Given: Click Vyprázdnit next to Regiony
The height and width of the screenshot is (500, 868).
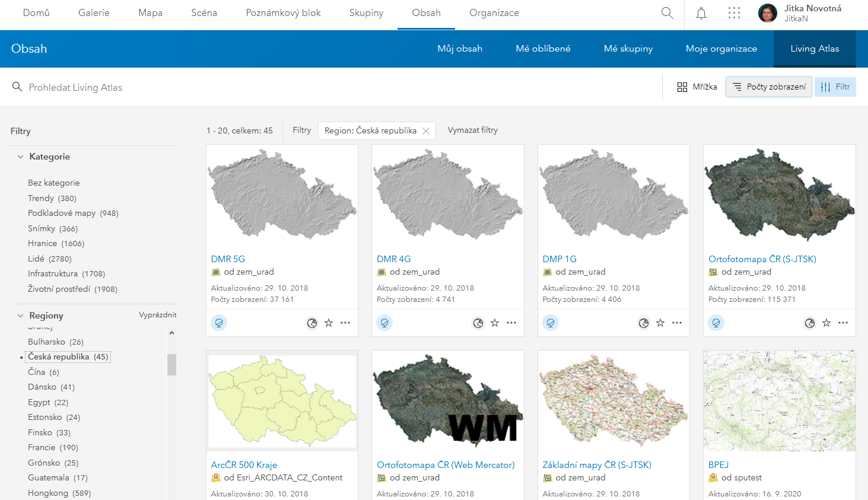Looking at the screenshot, I should pyautogui.click(x=158, y=315).
